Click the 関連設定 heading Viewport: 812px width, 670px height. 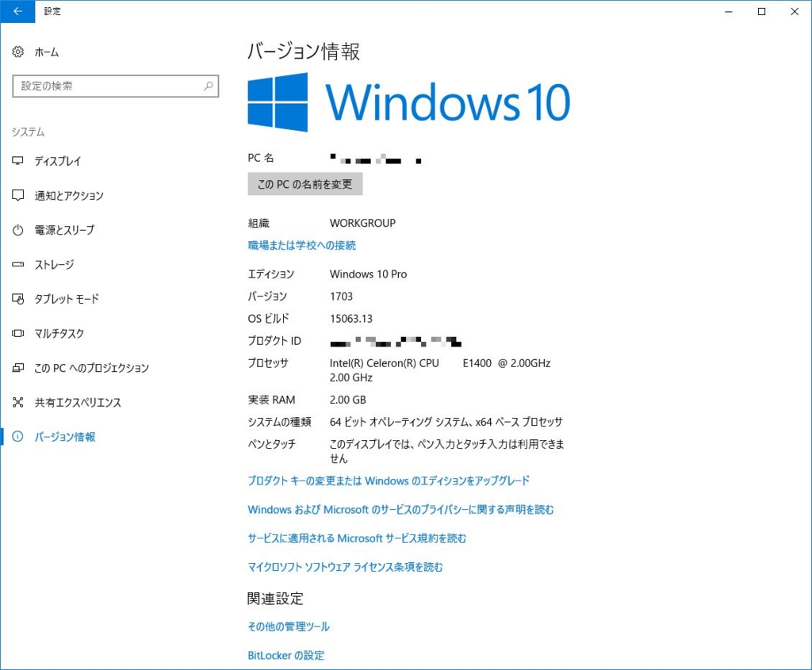[275, 599]
